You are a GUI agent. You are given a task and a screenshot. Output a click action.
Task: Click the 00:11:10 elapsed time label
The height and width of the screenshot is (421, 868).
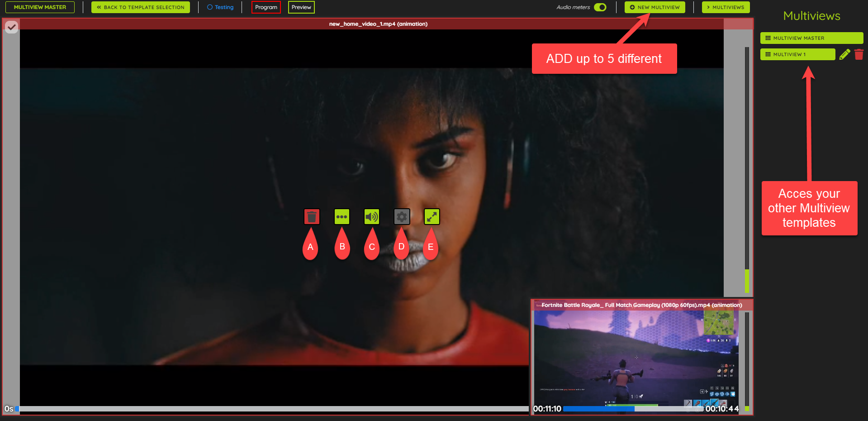tap(547, 409)
